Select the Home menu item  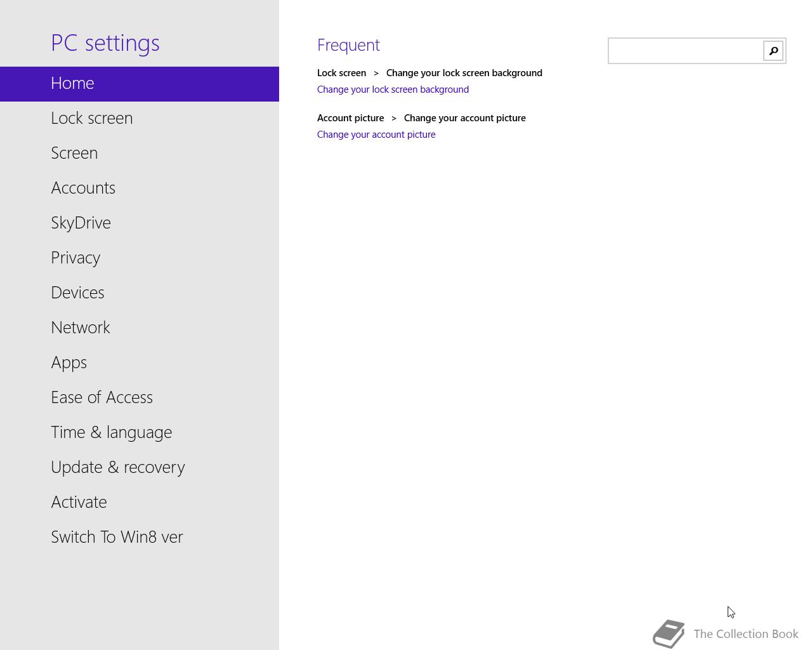[x=140, y=84]
